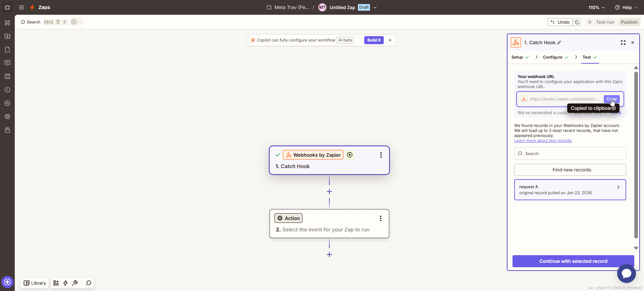Toggle the switch next to Search
The height and width of the screenshot is (291, 644).
(77, 22)
